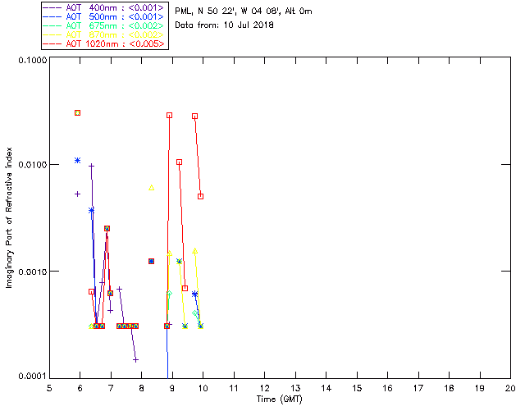Click the x-axis tick label 9
The image size is (525, 420).
(x=172, y=388)
